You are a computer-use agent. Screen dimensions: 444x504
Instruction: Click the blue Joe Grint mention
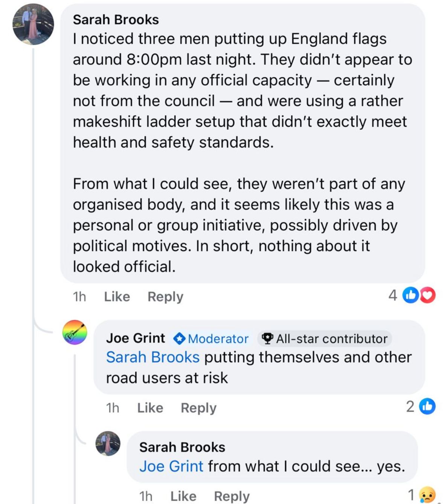click(171, 466)
